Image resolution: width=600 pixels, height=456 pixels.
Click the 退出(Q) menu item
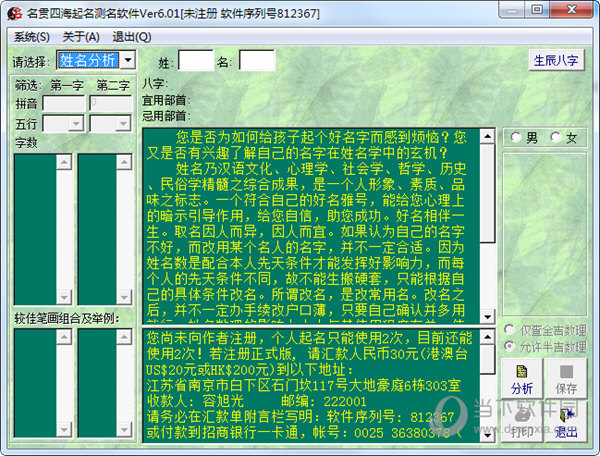click(x=132, y=37)
